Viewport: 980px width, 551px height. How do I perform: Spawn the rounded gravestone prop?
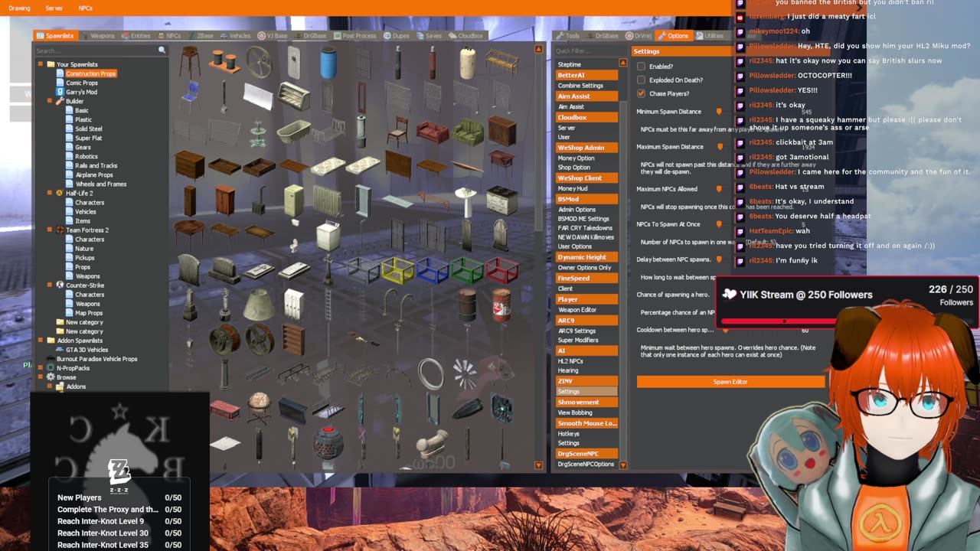pyautogui.click(x=501, y=235)
